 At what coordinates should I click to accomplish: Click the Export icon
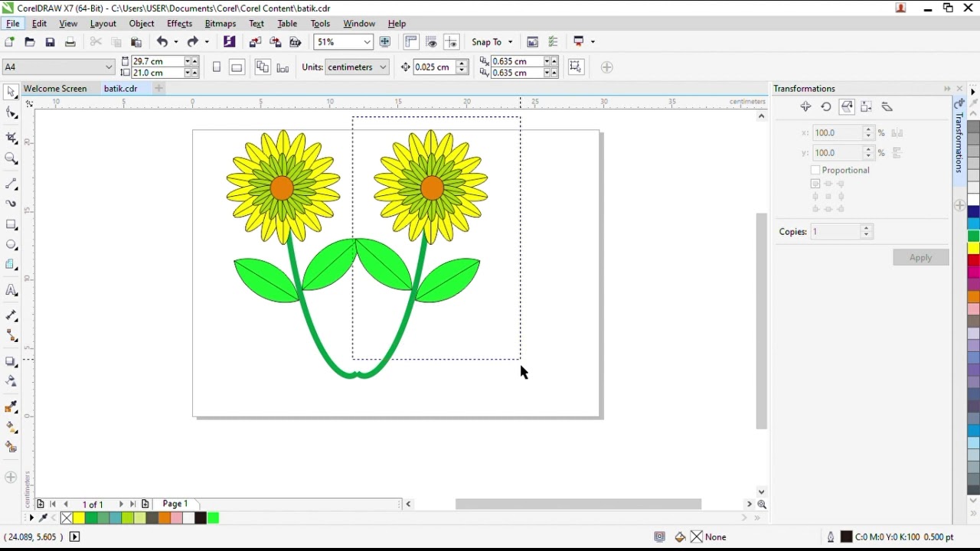[276, 42]
